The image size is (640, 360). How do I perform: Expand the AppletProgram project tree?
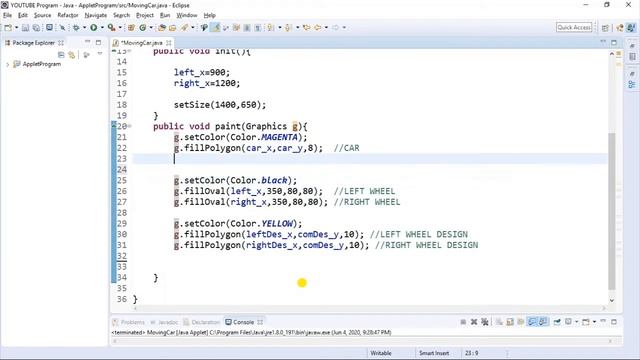[x=7, y=64]
